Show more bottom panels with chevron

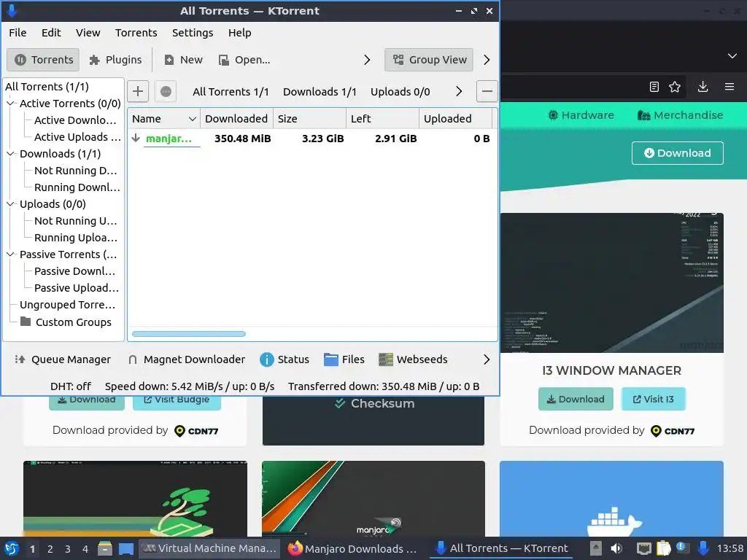pyautogui.click(x=487, y=359)
